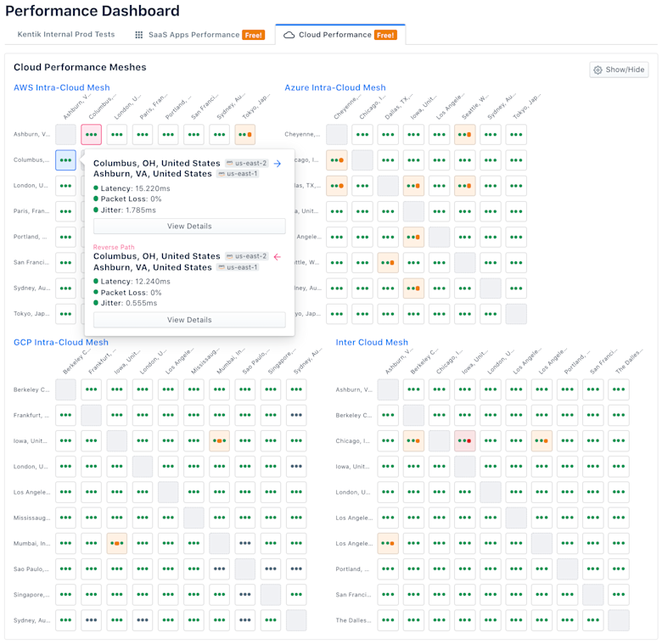Click the us-east-1 tag above Latency 15.220ms

pos(238,173)
